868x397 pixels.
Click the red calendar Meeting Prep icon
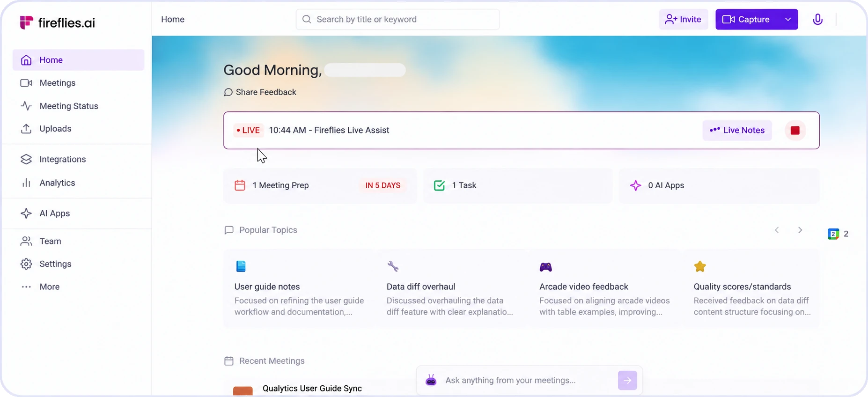(240, 185)
